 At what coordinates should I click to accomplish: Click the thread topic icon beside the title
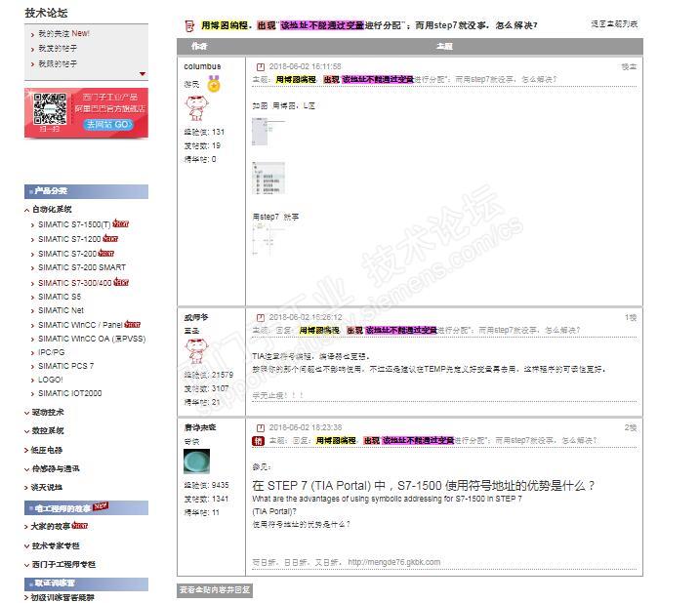point(189,26)
